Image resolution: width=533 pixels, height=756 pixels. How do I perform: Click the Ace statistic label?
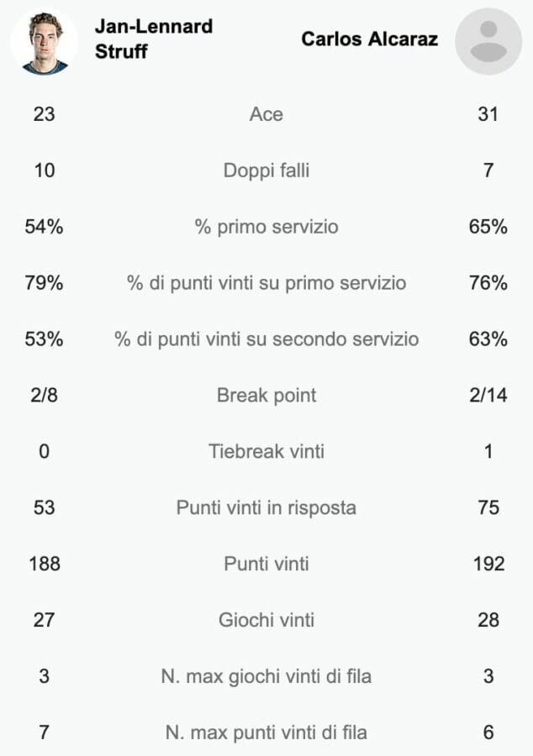click(x=266, y=114)
